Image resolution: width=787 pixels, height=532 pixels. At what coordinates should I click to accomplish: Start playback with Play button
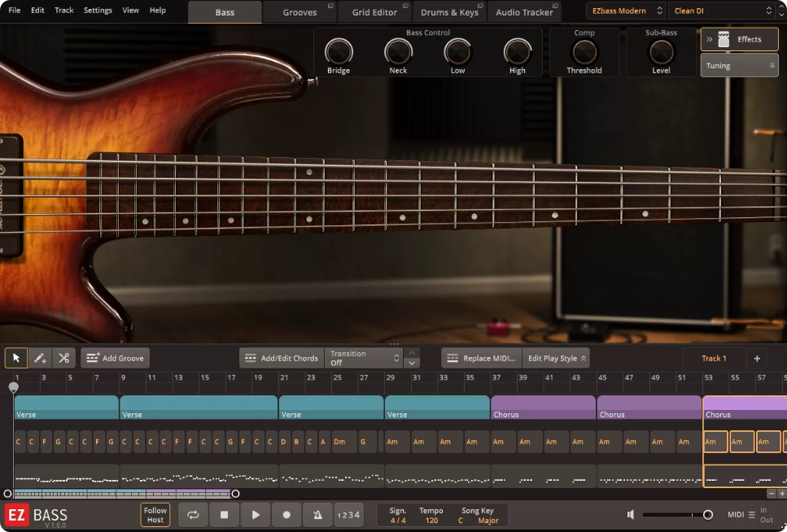pyautogui.click(x=256, y=515)
